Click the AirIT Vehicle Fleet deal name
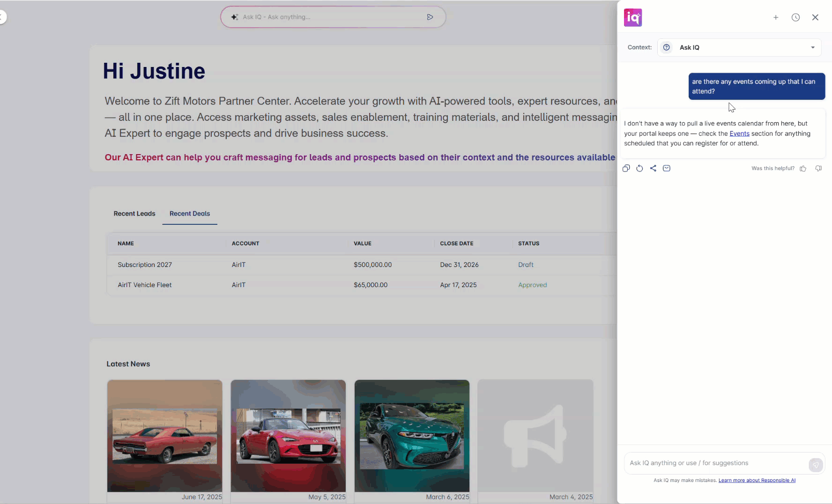 pyautogui.click(x=145, y=285)
